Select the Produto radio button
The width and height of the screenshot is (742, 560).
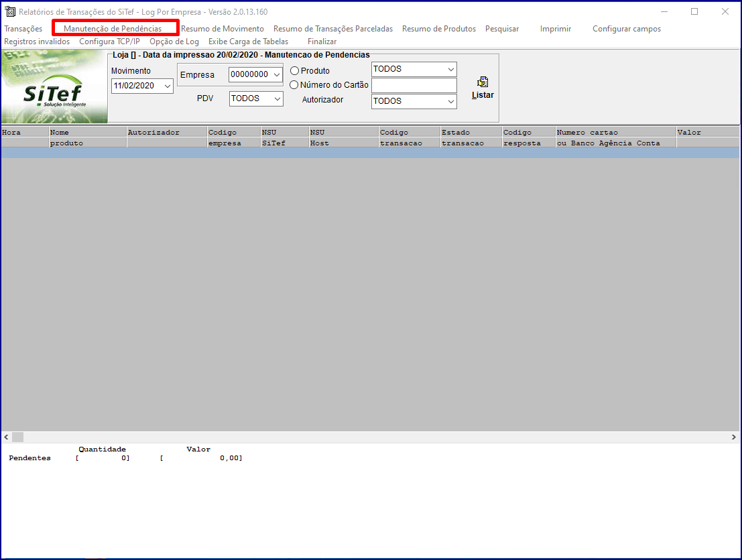tap(294, 71)
